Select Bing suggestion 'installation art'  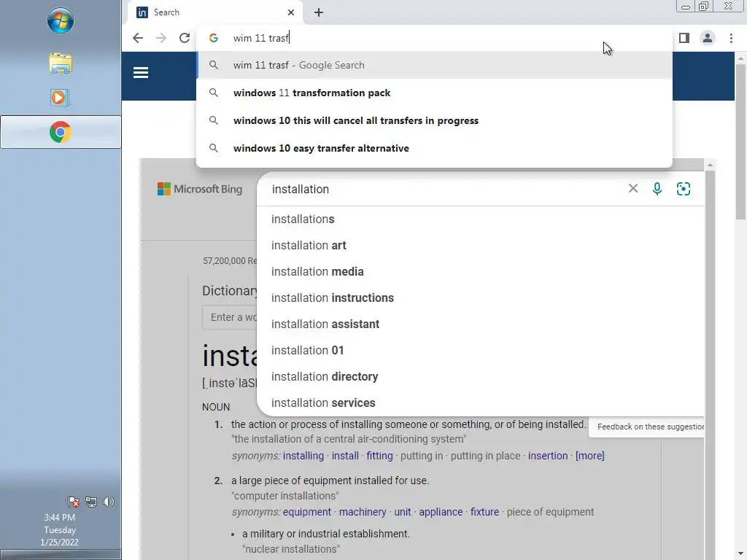(x=480, y=245)
